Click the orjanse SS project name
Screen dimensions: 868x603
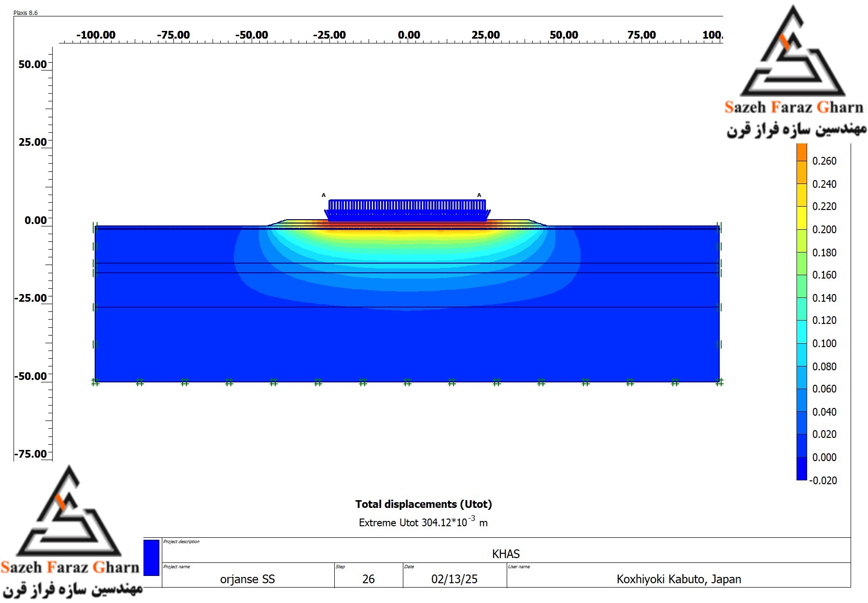click(247, 579)
